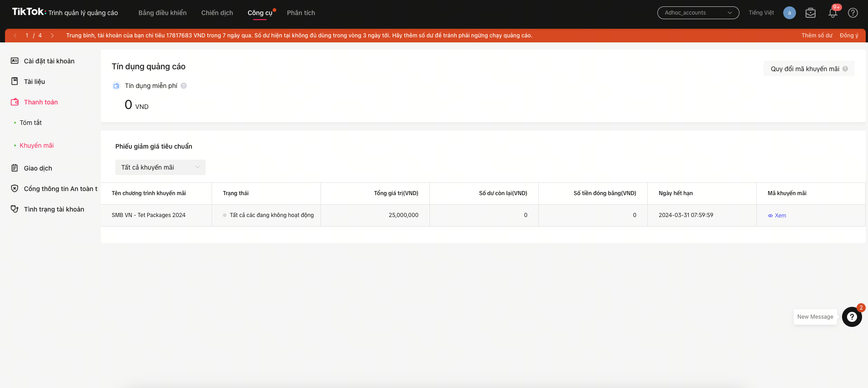Click the info icon beside Tín dụng miễn phí
The image size is (868, 388).
tap(184, 86)
